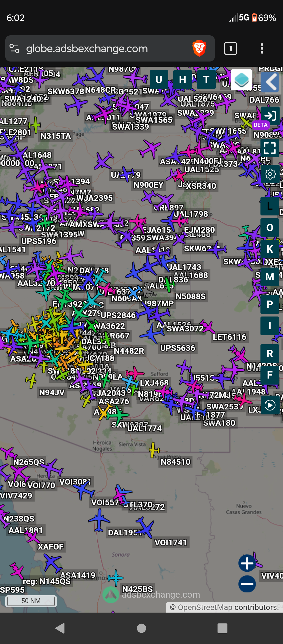The width and height of the screenshot is (283, 644).
Task: Tap Android home navigation button
Action: [141, 628]
